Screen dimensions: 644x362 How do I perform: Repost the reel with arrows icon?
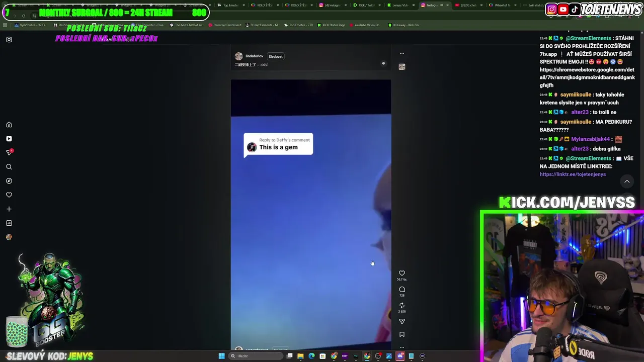coord(402,306)
